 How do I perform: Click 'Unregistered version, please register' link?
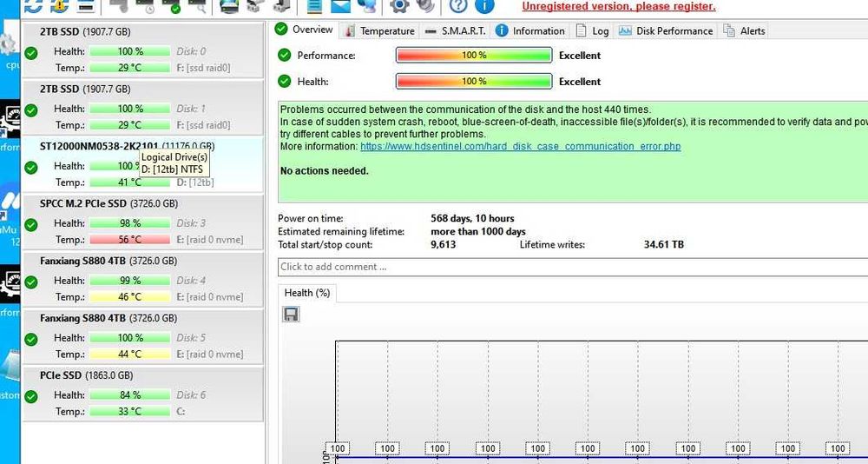619,7
